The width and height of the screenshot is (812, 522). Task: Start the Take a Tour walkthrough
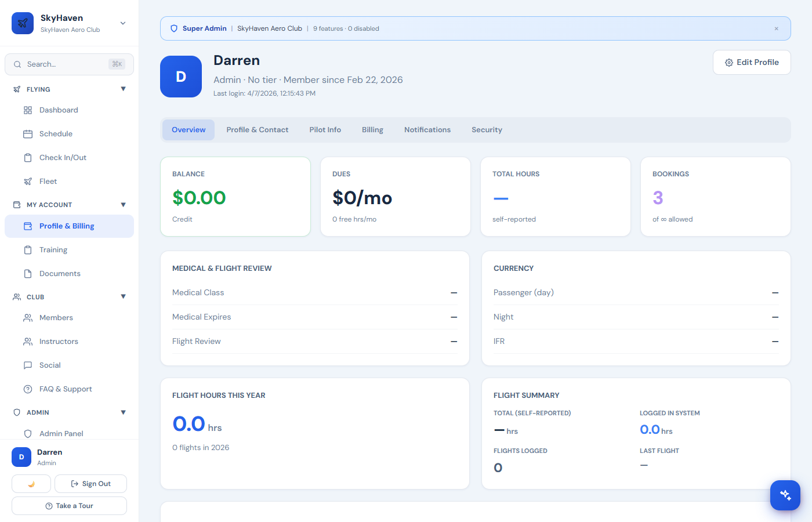[x=69, y=505]
